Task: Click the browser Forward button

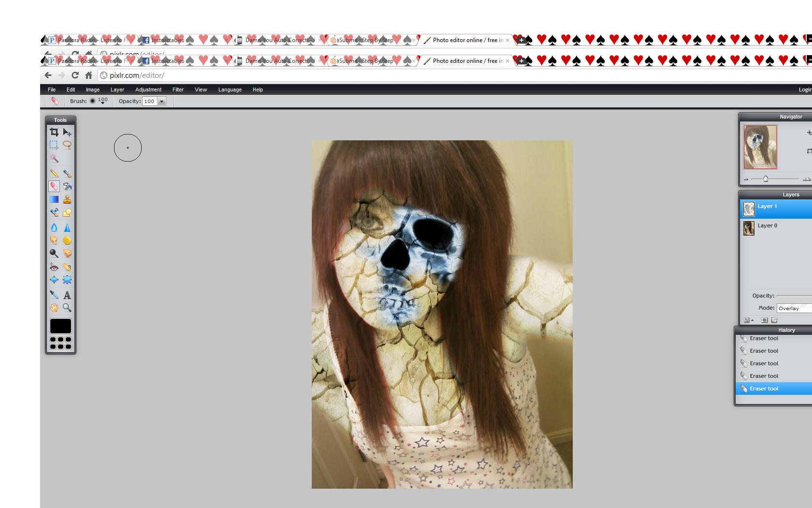Action: [61, 75]
